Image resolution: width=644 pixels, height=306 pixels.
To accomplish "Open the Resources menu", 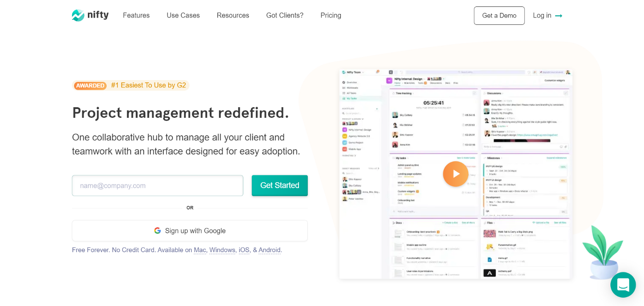I will coord(233,15).
